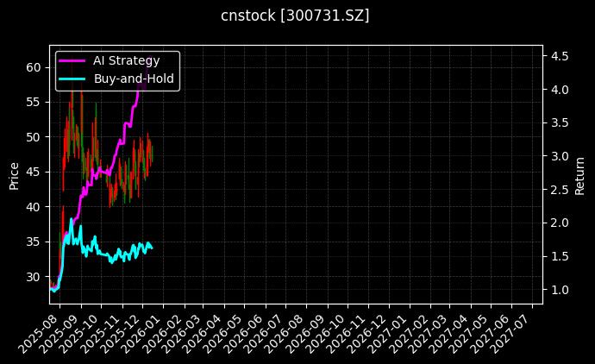Click the 2026-06 date label

(245, 333)
